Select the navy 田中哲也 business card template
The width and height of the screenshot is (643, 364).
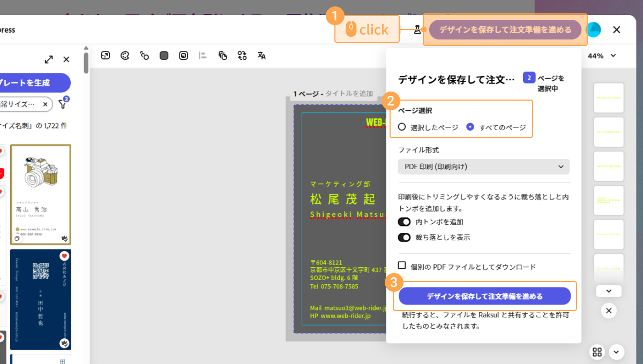point(41,300)
